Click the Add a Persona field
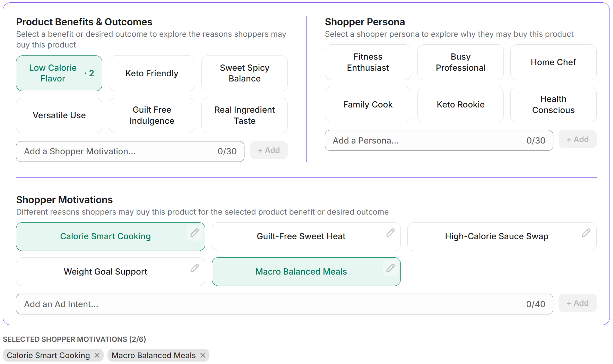The width and height of the screenshot is (613, 364). click(439, 140)
